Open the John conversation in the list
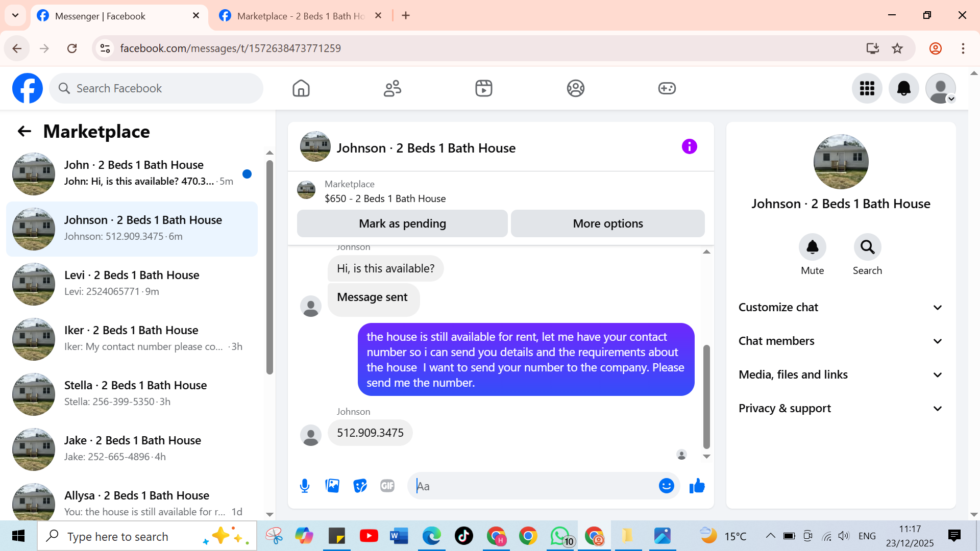 133,173
